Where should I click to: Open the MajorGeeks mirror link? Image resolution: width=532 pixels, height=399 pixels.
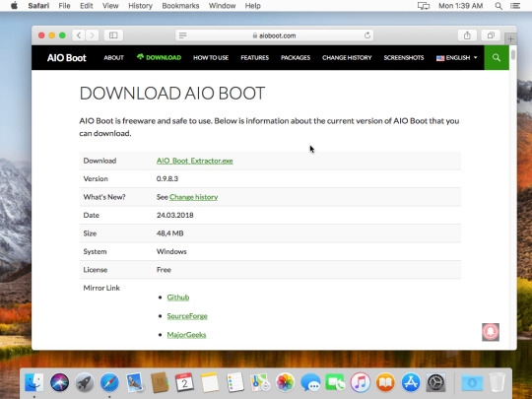point(186,335)
